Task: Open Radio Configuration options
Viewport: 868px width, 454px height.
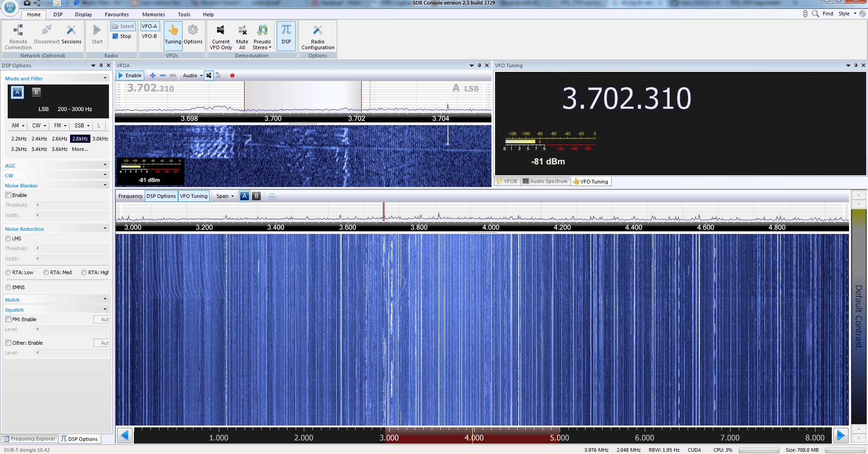Action: [318, 37]
